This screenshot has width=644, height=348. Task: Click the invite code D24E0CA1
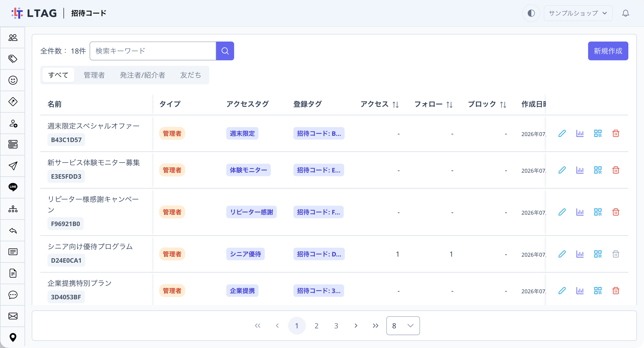coord(66,260)
